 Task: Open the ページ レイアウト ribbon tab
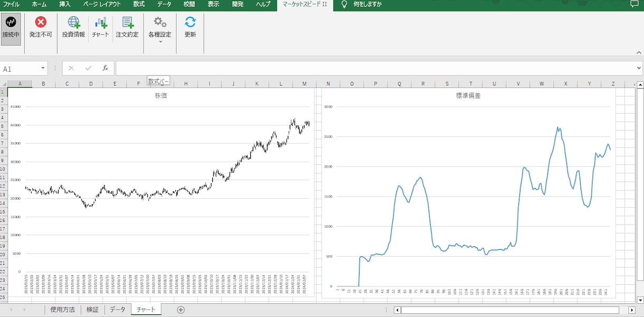(102, 4)
